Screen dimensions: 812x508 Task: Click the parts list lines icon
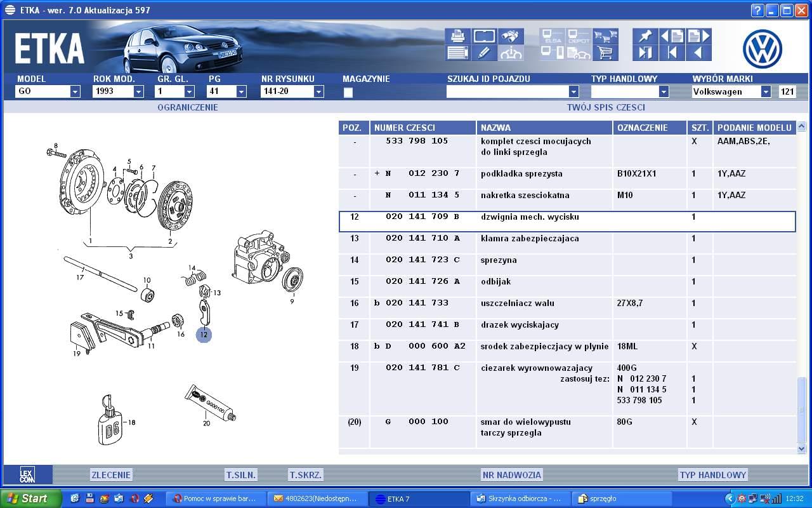coord(458,53)
